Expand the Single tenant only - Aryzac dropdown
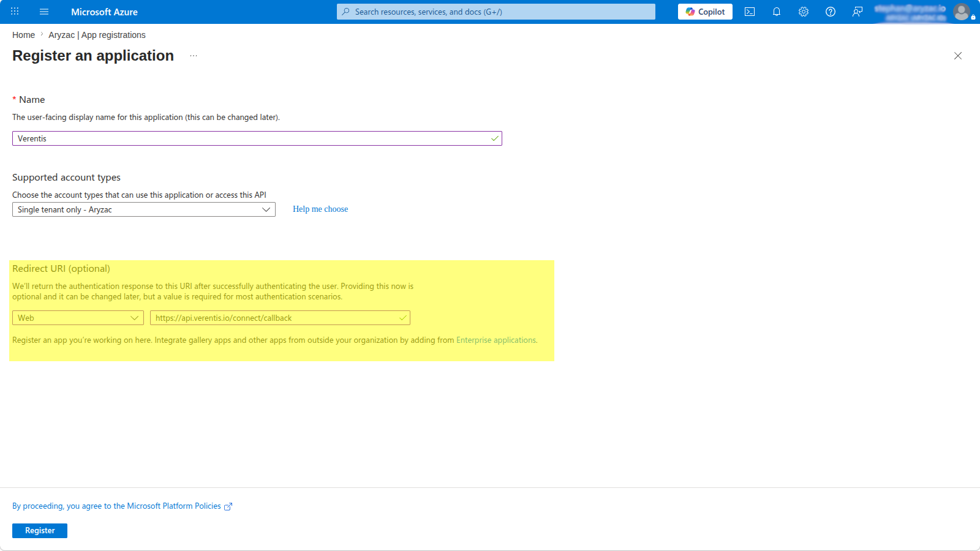The width and height of the screenshot is (980, 551). tap(144, 209)
